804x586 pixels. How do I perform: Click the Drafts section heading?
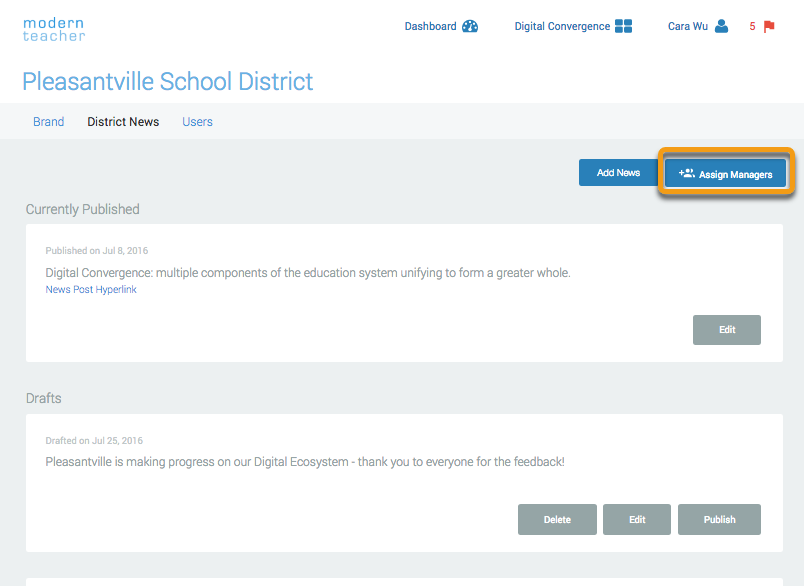coord(44,398)
